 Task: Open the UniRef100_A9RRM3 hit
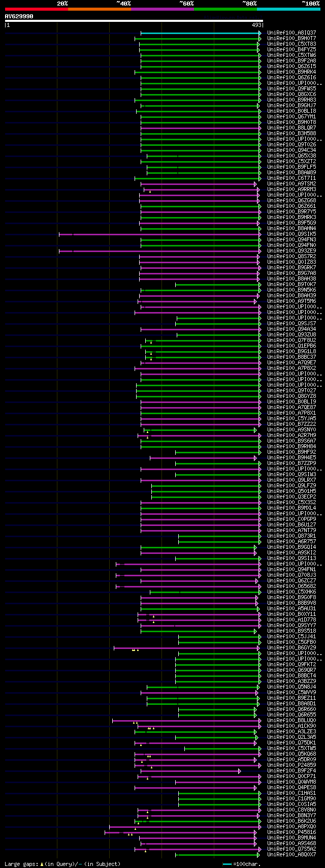coord(291,190)
